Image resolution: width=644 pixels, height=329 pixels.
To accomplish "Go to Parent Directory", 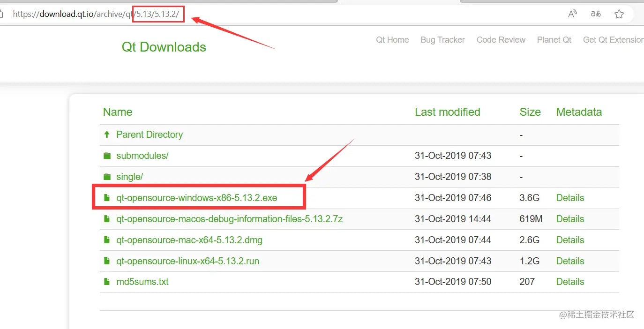I will (x=150, y=135).
